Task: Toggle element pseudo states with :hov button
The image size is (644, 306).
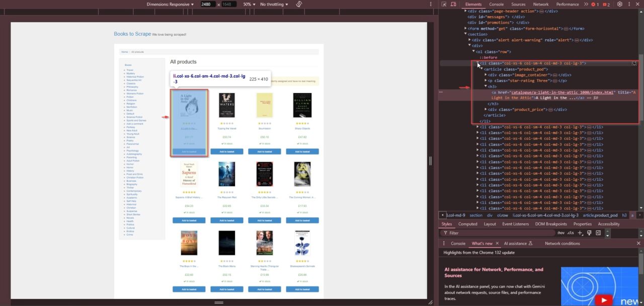Action: [561, 233]
